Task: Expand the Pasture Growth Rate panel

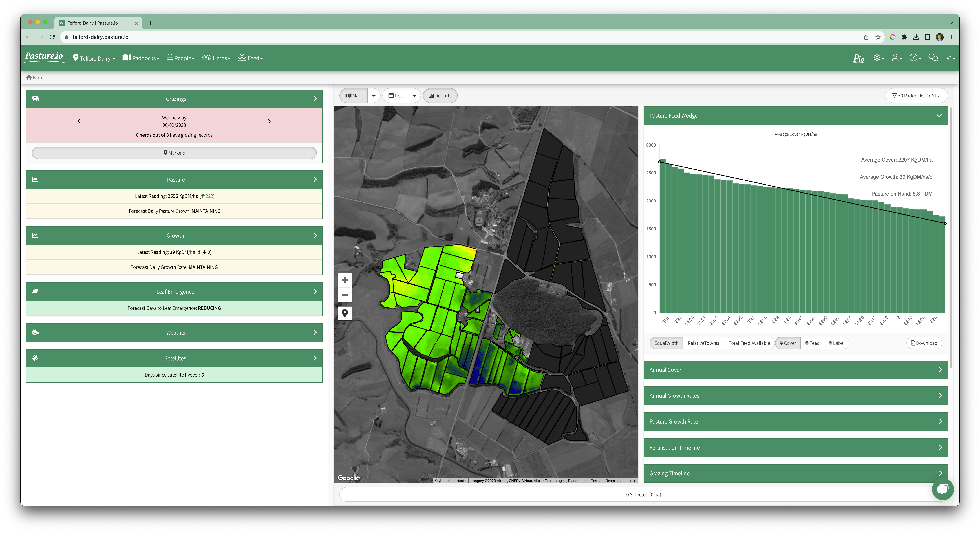Action: tap(796, 421)
